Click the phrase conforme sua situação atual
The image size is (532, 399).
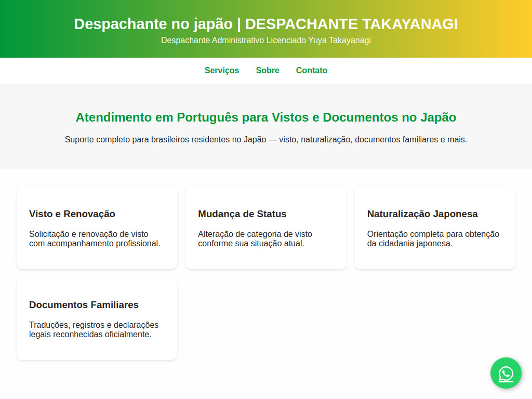click(251, 244)
